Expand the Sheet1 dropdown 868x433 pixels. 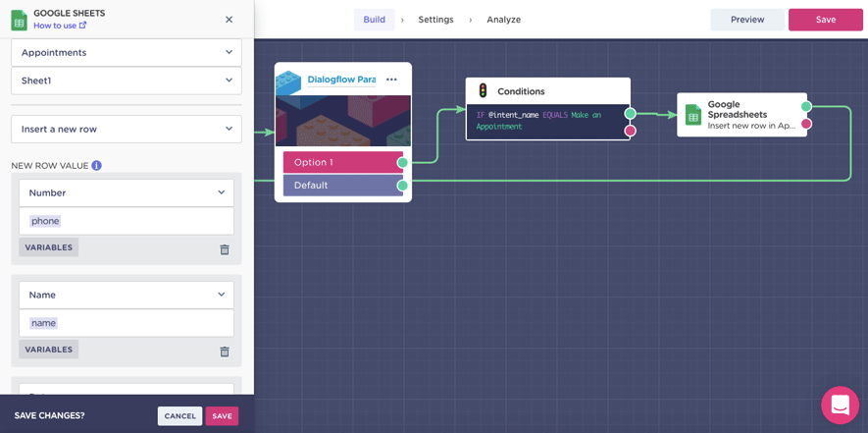click(x=127, y=81)
